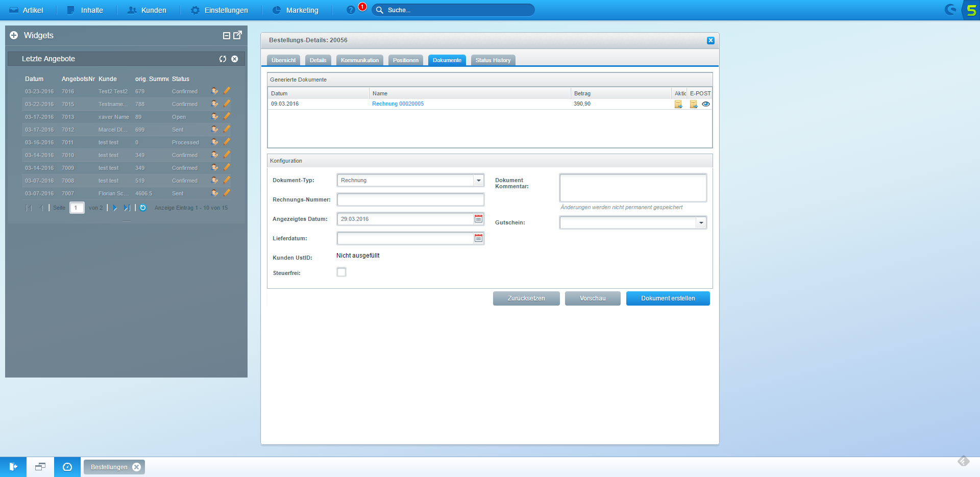Refresh the Letzte Angebote widget

point(223,59)
